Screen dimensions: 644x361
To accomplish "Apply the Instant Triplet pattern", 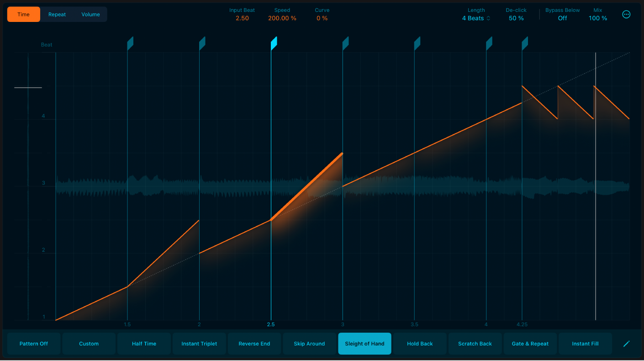I will click(x=199, y=344).
